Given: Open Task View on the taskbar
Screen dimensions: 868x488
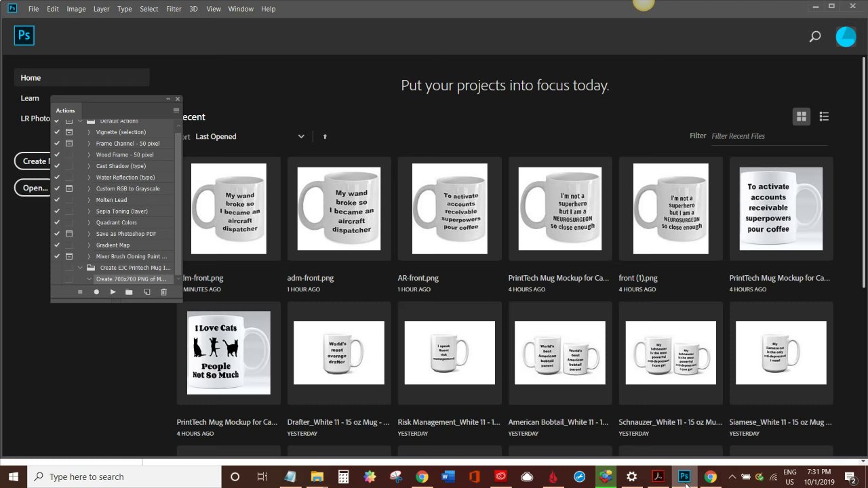Looking at the screenshot, I should [262, 476].
